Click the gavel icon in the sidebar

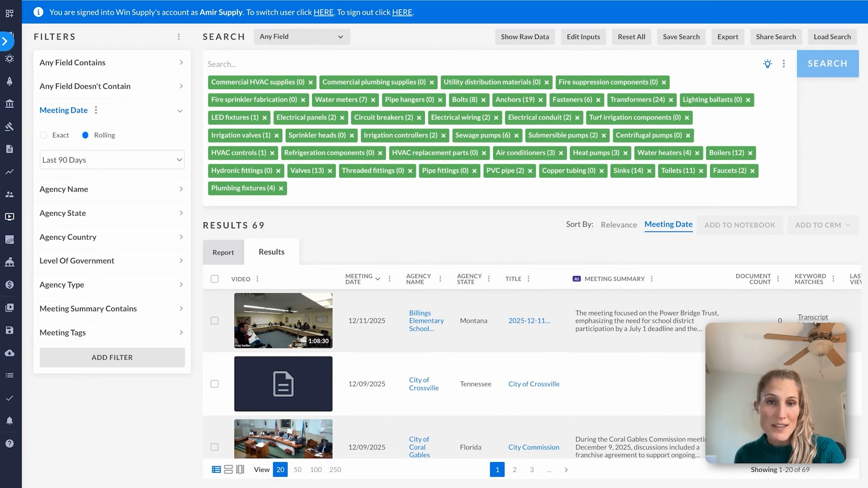coord(9,127)
